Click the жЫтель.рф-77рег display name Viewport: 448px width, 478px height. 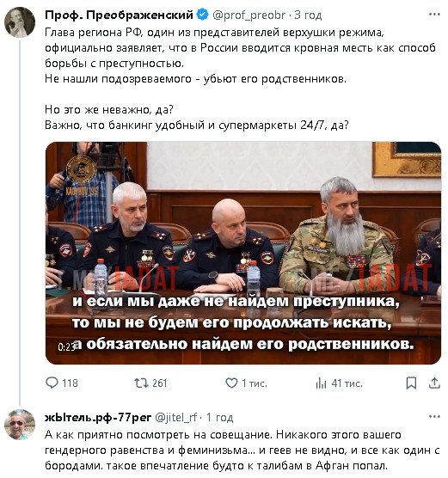point(98,417)
